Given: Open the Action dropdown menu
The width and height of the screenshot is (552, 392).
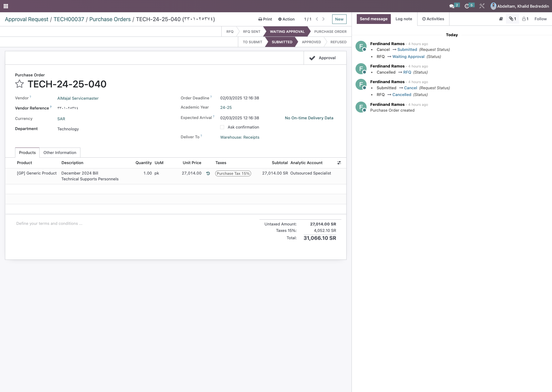Looking at the screenshot, I should [286, 19].
